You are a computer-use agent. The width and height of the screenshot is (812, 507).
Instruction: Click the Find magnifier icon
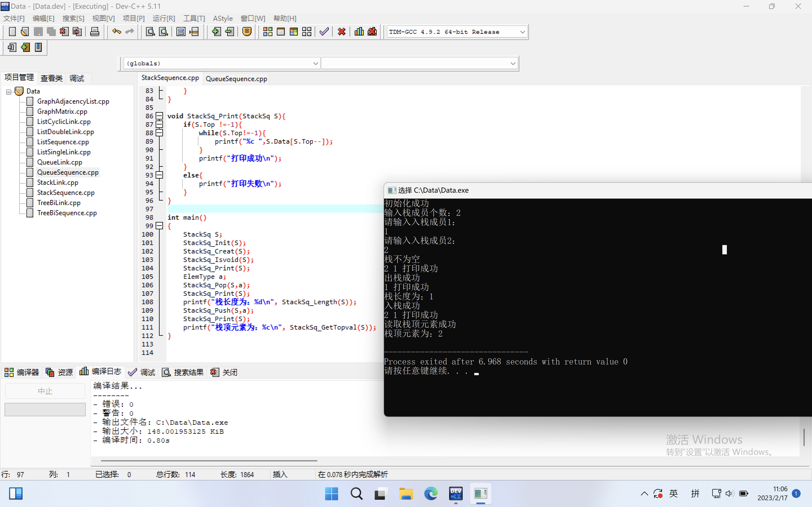(150, 32)
